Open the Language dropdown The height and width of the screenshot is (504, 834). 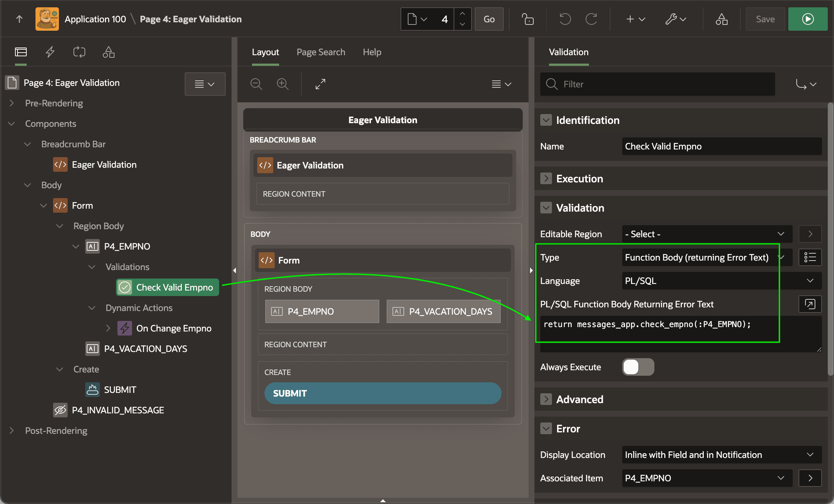722,281
